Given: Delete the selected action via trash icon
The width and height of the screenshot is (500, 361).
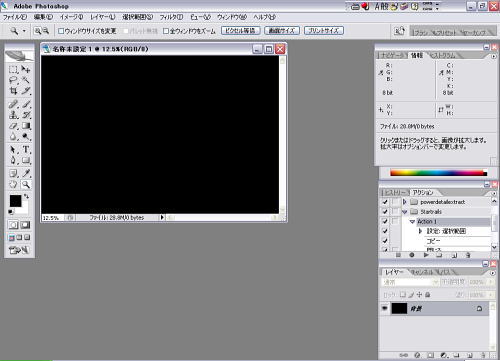Looking at the screenshot, I should click(x=468, y=255).
